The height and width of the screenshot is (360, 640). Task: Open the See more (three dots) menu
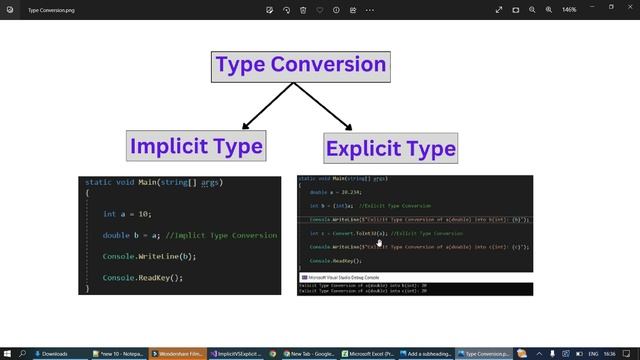[x=370, y=10]
